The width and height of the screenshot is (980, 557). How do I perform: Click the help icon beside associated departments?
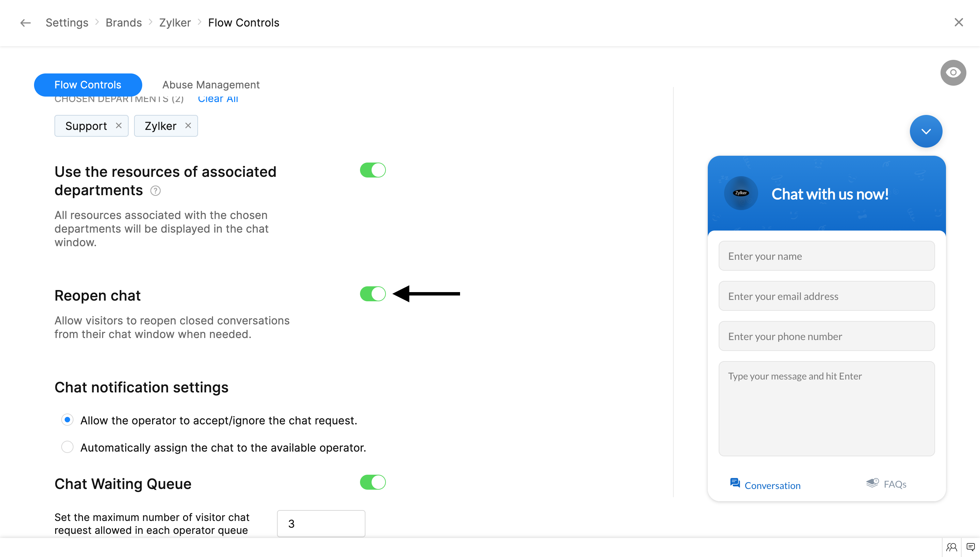pyautogui.click(x=156, y=190)
